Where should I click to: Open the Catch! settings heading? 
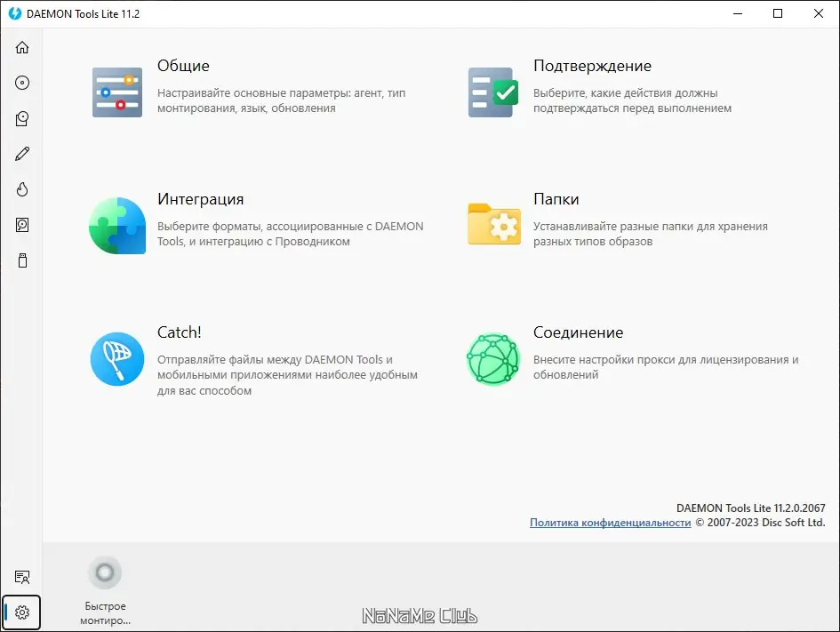[x=179, y=332]
